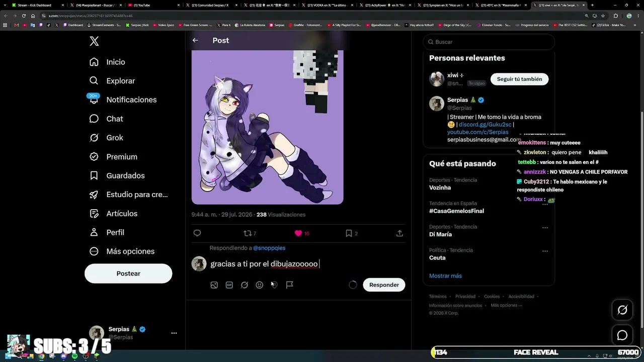Open a new browser tab
644x362 pixels.
point(592,5)
